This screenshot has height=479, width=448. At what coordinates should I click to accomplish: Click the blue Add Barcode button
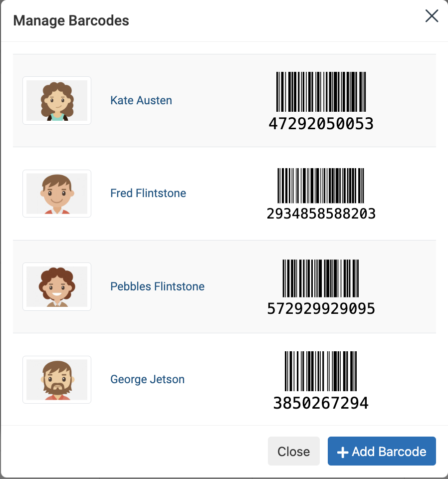tap(382, 452)
